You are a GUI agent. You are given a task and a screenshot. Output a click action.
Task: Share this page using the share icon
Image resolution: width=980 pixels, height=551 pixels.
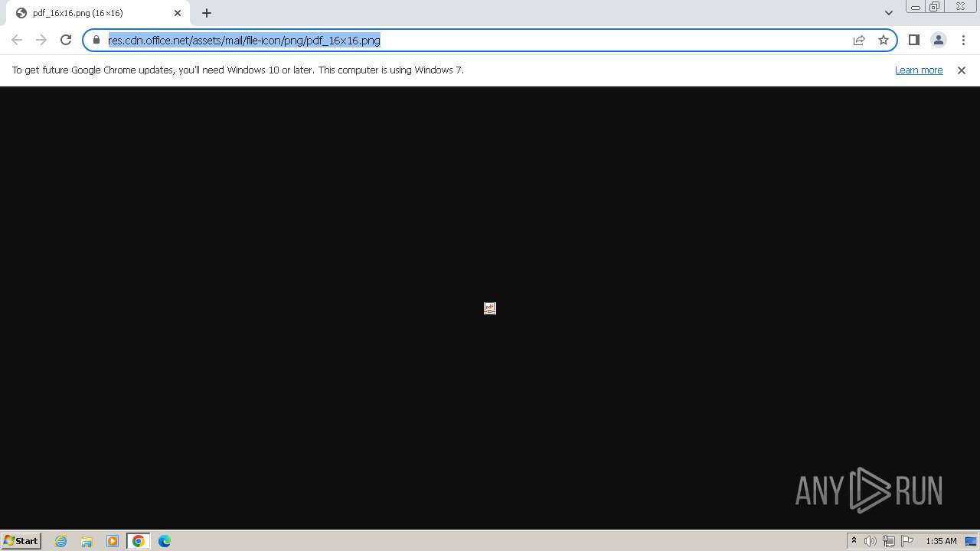859,40
